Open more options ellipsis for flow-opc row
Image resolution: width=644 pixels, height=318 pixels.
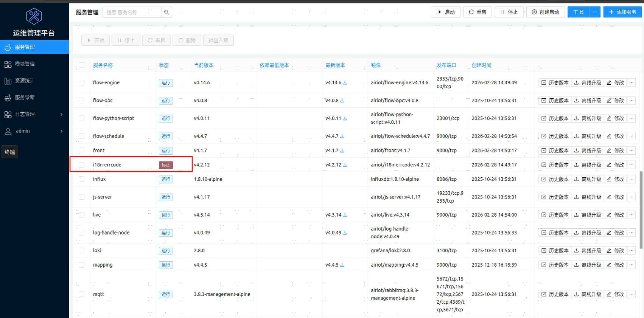pos(631,101)
